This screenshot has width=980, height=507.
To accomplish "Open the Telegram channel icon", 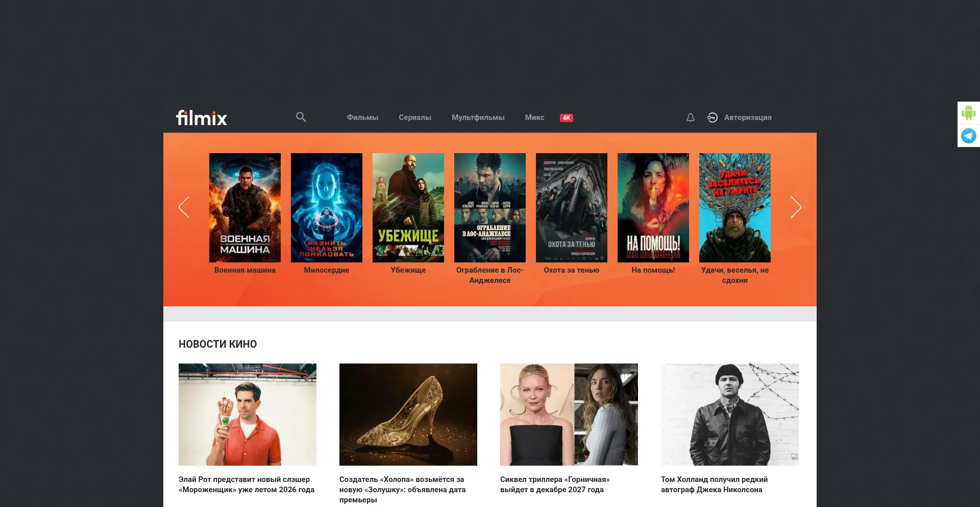I will 969,136.
